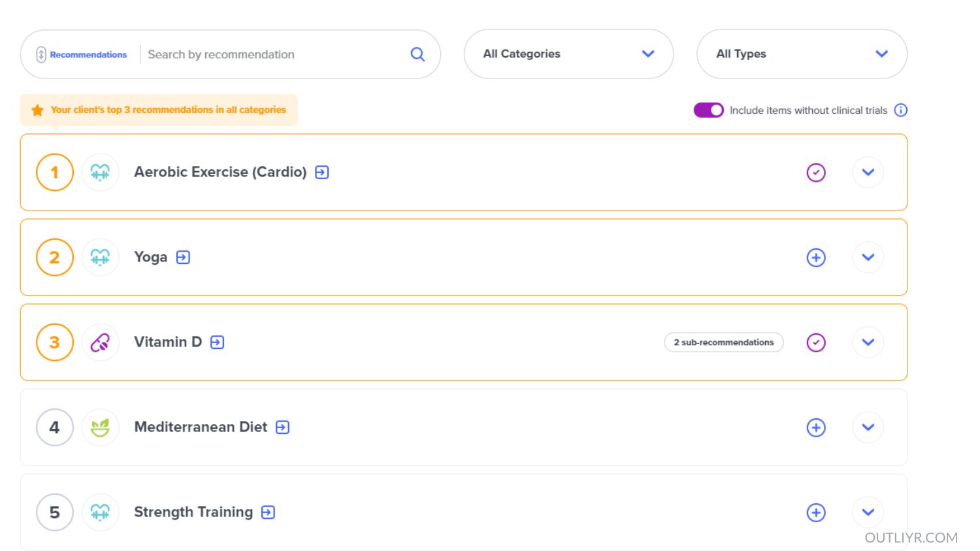This screenshot has height=551, width=980.
Task: Click the leaf diet icon beside Mediterranean Diet
Action: [100, 427]
